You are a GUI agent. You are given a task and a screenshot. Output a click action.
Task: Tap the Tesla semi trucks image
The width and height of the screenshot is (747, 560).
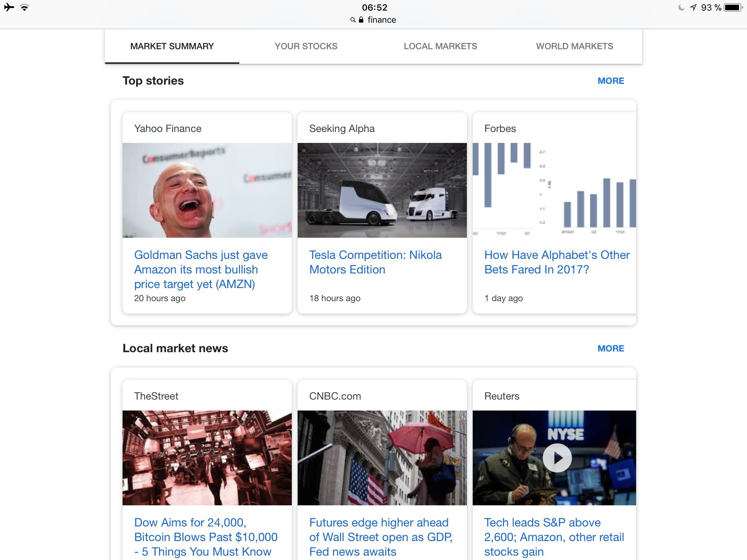tap(382, 190)
